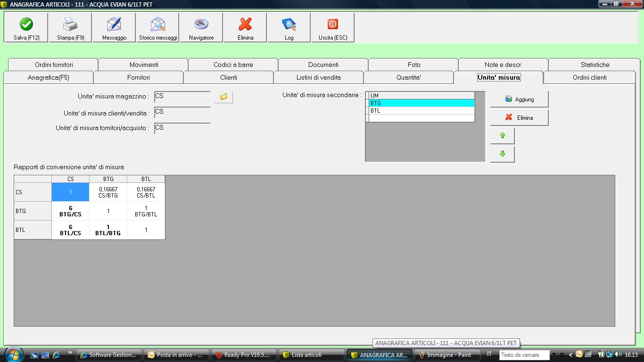The height and width of the screenshot is (362, 644).
Task: Open the Messaggio tool
Action: point(114,28)
